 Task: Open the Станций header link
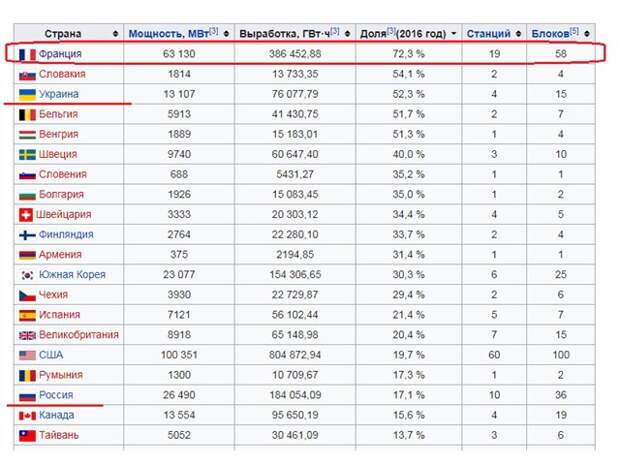click(x=489, y=34)
